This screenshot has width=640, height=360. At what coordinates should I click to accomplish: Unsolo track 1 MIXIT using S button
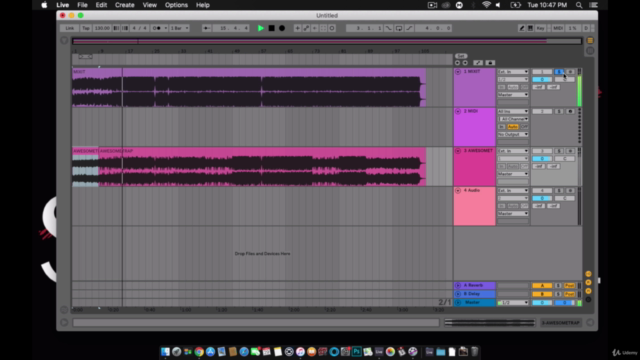tap(559, 71)
